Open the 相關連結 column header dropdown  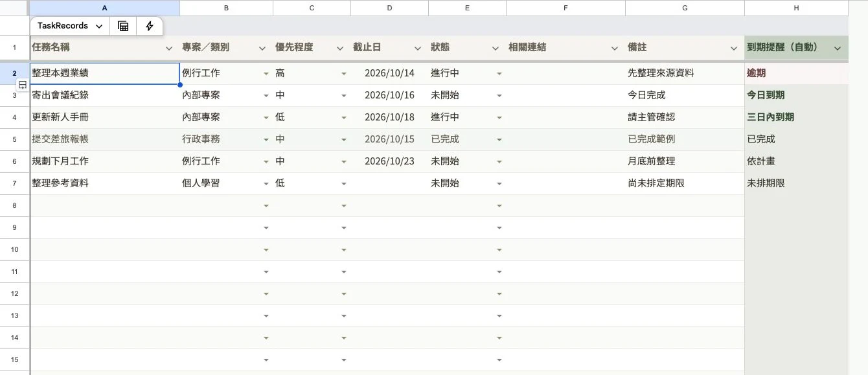pos(615,48)
